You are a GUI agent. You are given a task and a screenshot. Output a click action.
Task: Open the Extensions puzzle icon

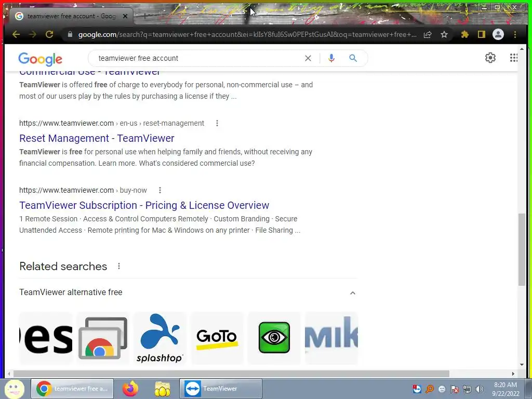[465, 34]
